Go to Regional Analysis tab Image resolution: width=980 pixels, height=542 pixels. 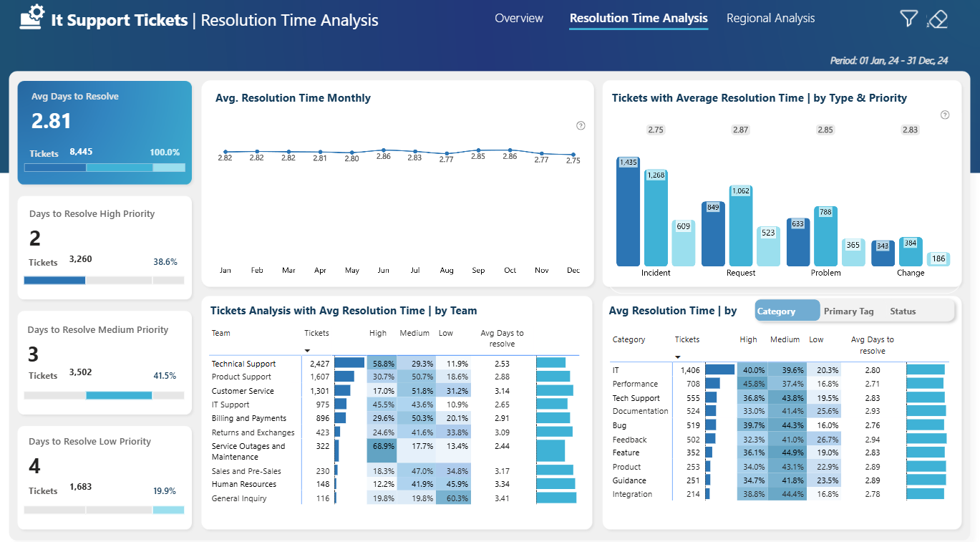pos(770,19)
